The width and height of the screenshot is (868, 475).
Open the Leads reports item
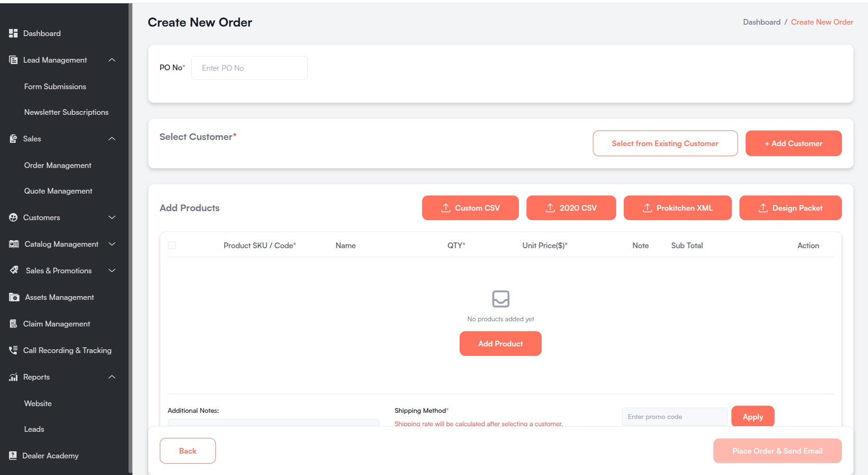tap(34, 429)
